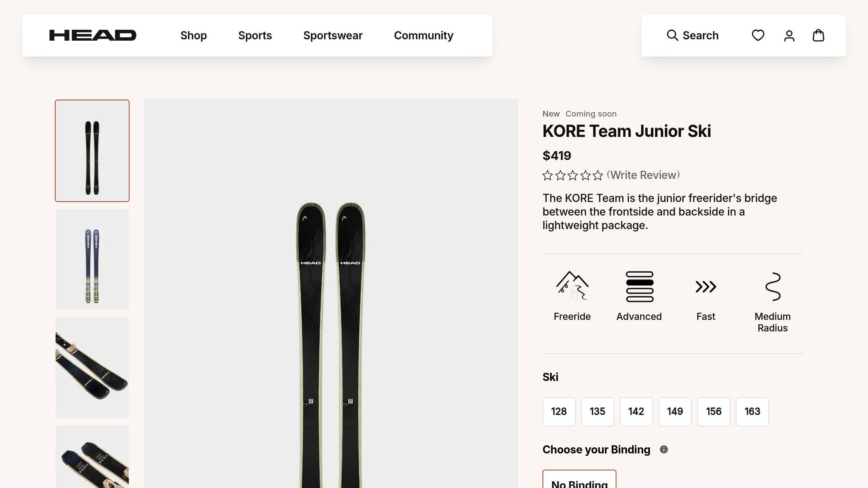This screenshot has height=488, width=868.
Task: Open the shopping bag icon
Action: coord(818,35)
